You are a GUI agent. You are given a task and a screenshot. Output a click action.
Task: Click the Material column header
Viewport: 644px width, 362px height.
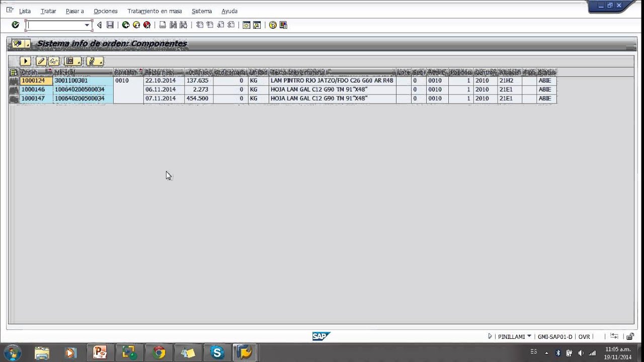coord(83,72)
